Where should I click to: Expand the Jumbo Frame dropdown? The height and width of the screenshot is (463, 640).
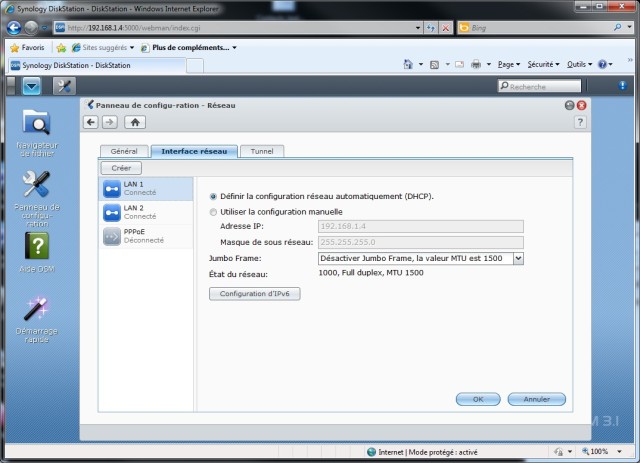coord(518,258)
